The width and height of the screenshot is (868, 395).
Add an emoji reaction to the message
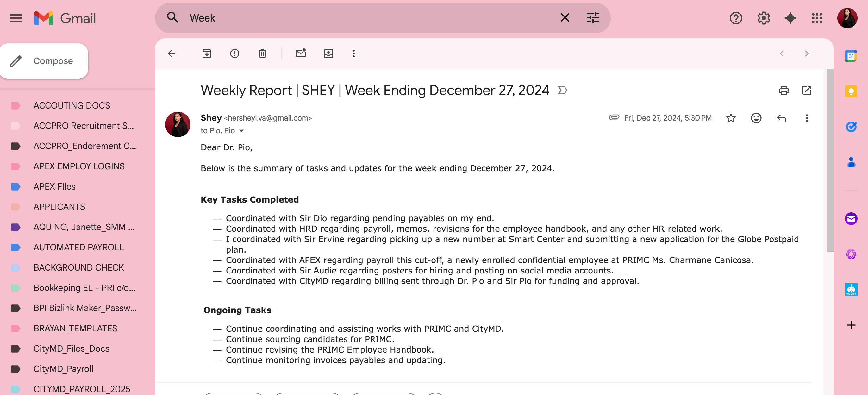pyautogui.click(x=756, y=118)
